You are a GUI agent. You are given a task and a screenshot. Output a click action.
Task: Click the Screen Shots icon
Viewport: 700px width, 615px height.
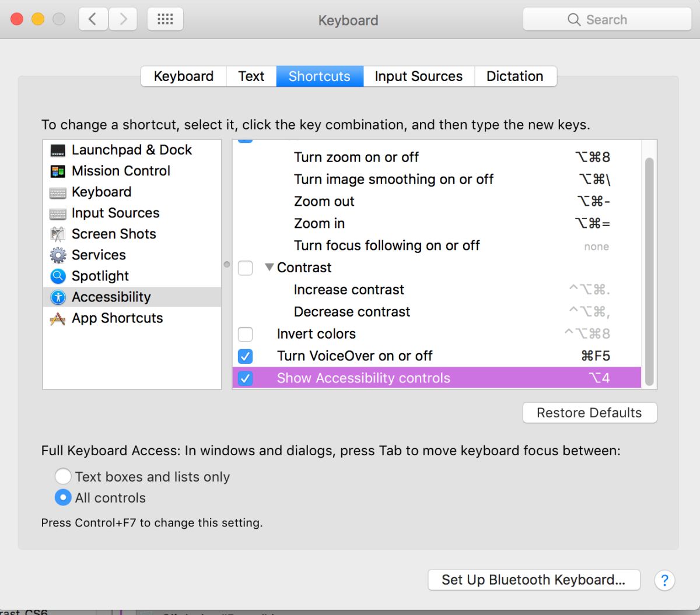click(58, 234)
